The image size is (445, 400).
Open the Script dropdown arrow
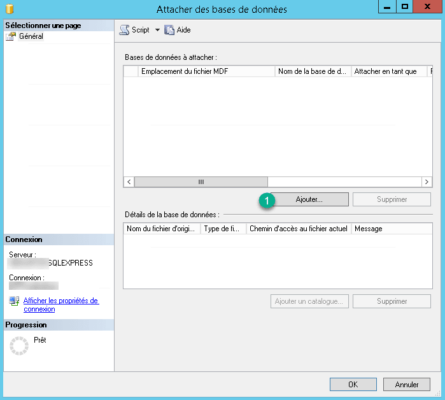click(157, 30)
